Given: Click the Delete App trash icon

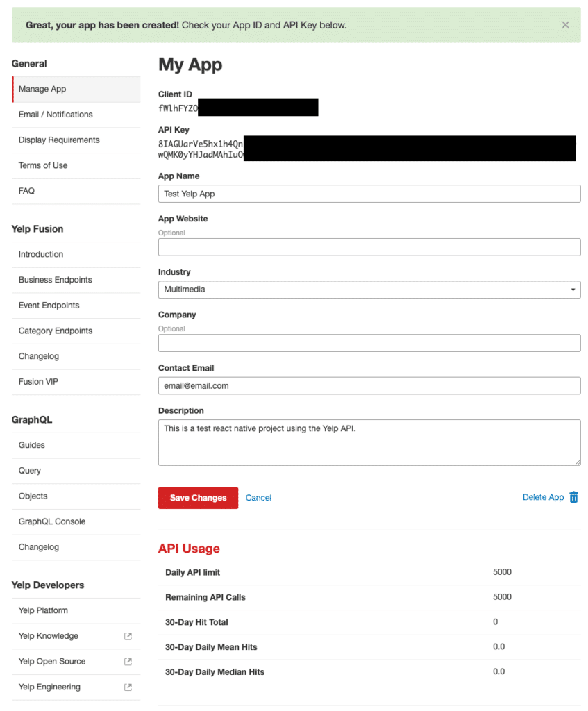Looking at the screenshot, I should coord(573,497).
